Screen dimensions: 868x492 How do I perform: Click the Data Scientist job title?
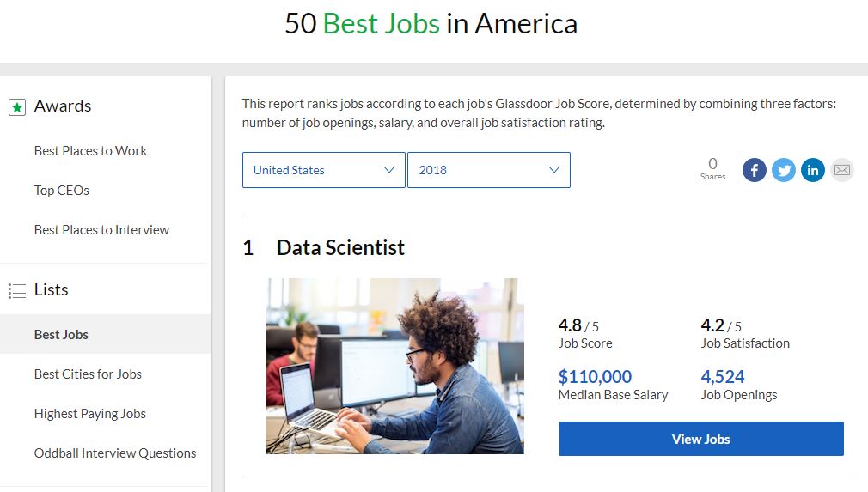tap(340, 248)
